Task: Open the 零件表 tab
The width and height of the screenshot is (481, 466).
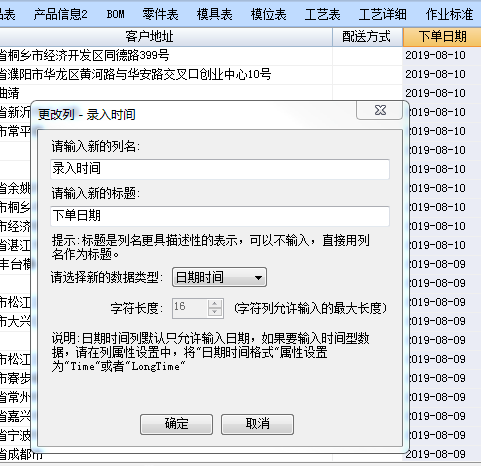Action: tap(160, 14)
